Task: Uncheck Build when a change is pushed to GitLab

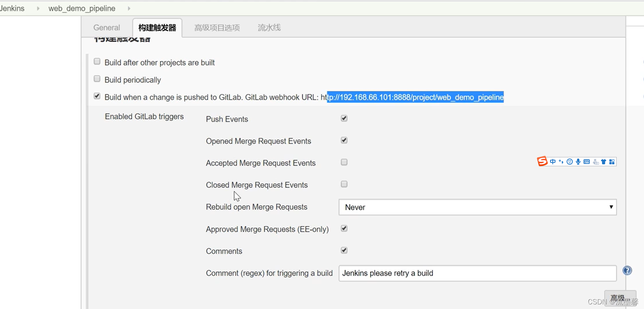Action: pos(97,96)
